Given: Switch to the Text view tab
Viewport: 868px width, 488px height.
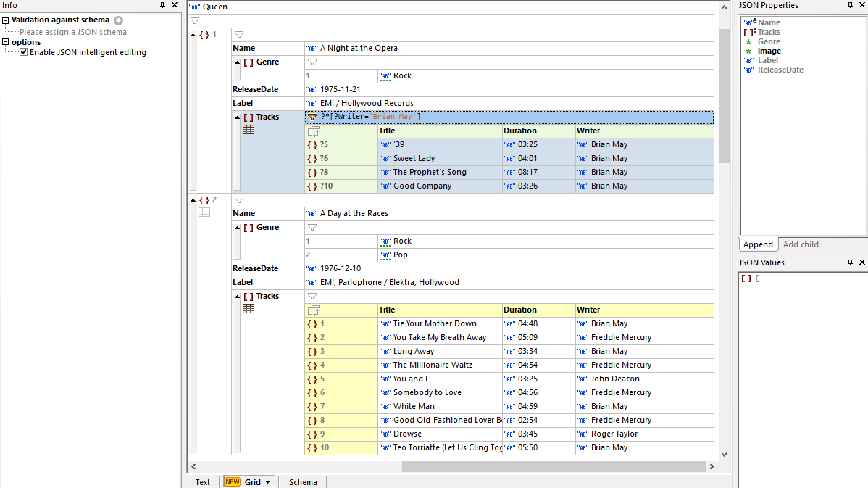Looking at the screenshot, I should pyautogui.click(x=202, y=482).
